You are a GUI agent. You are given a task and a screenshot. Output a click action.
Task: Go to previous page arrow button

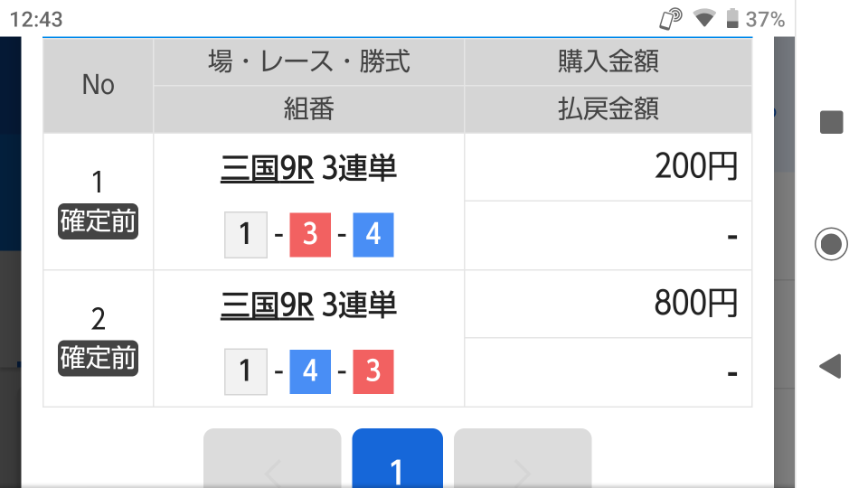(272, 458)
